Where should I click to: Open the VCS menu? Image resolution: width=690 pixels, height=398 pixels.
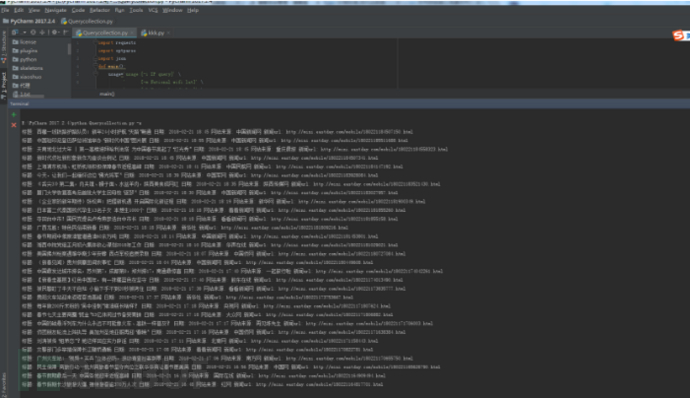[153, 10]
